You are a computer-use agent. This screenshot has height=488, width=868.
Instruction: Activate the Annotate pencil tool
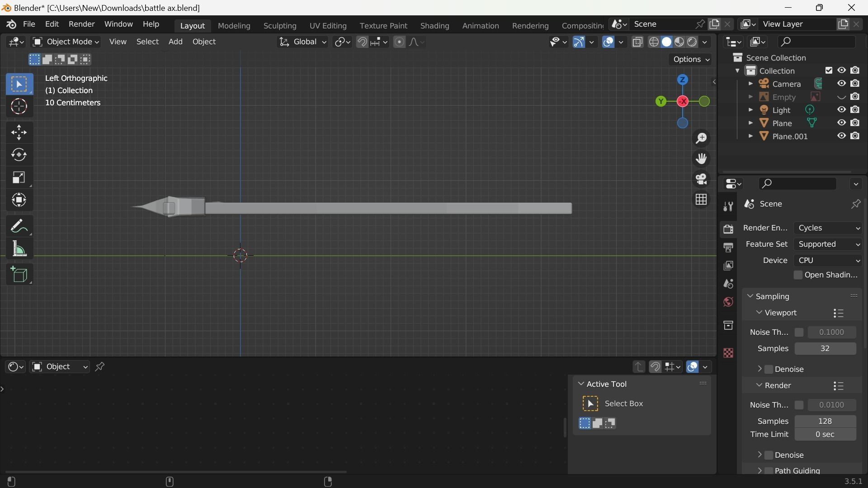(x=19, y=226)
